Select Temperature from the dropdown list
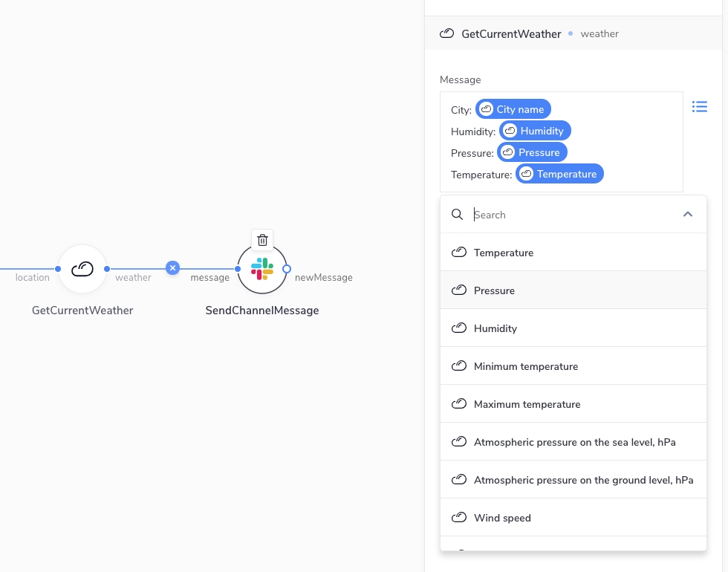 click(504, 253)
